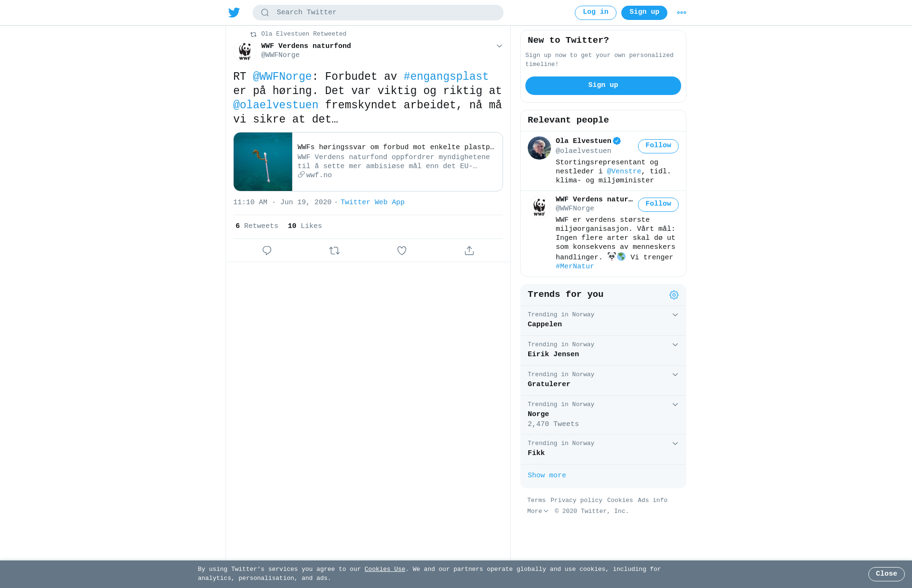Open options chevron for Cappelen trend
The image size is (912, 588).
click(675, 315)
